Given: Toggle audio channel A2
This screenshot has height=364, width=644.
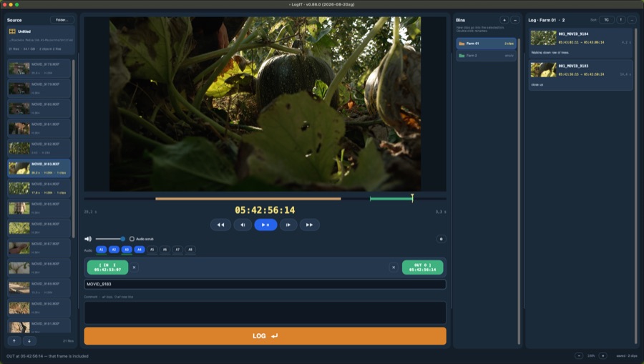Looking at the screenshot, I should 114,250.
